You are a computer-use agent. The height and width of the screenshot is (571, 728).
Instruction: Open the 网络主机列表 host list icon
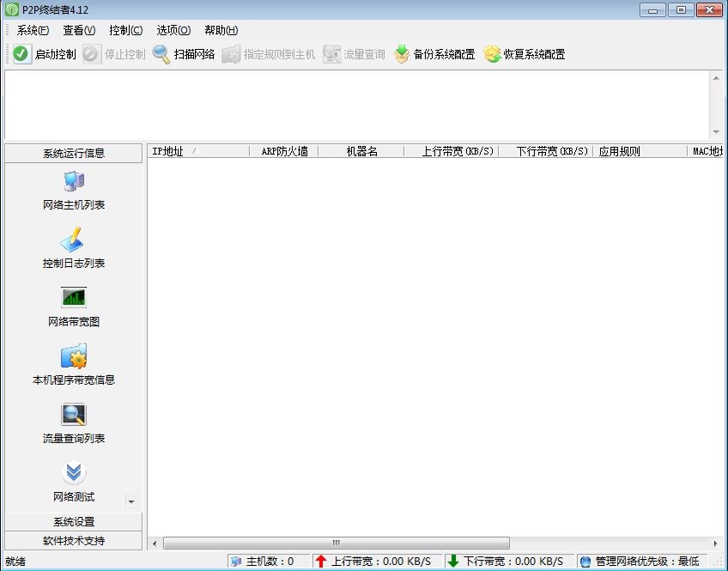tap(74, 182)
